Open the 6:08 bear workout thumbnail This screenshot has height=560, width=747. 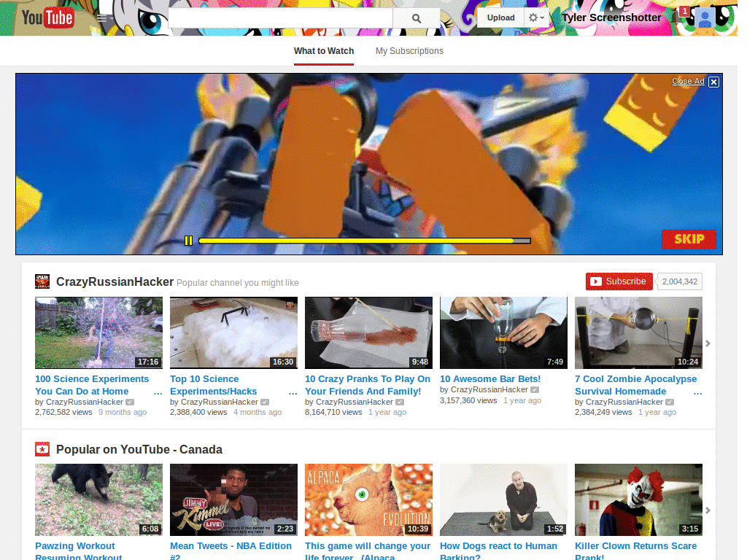pos(98,500)
